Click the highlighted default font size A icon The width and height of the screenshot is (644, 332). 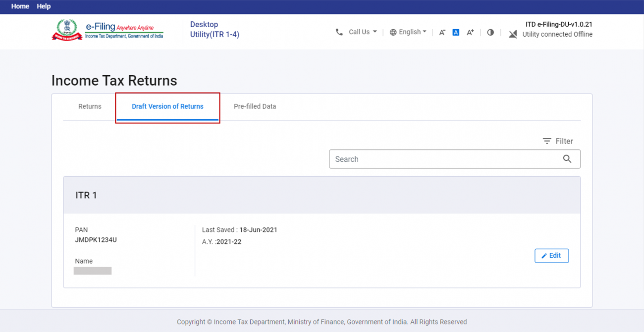pos(456,32)
